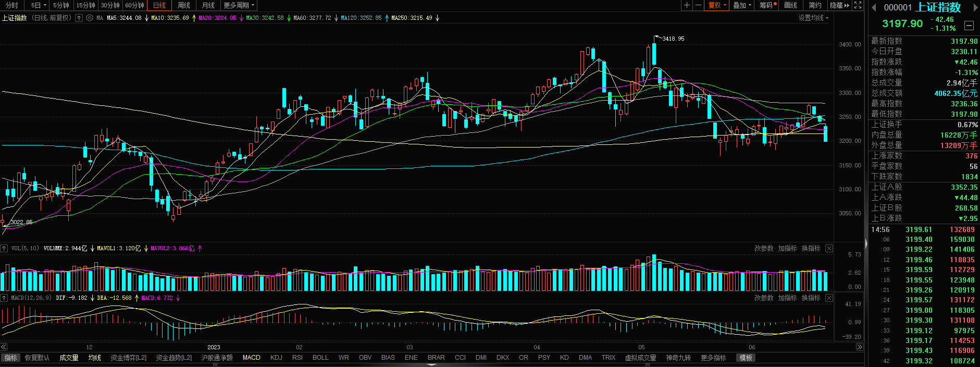Enter fullscreen with the expand icon

858,5
